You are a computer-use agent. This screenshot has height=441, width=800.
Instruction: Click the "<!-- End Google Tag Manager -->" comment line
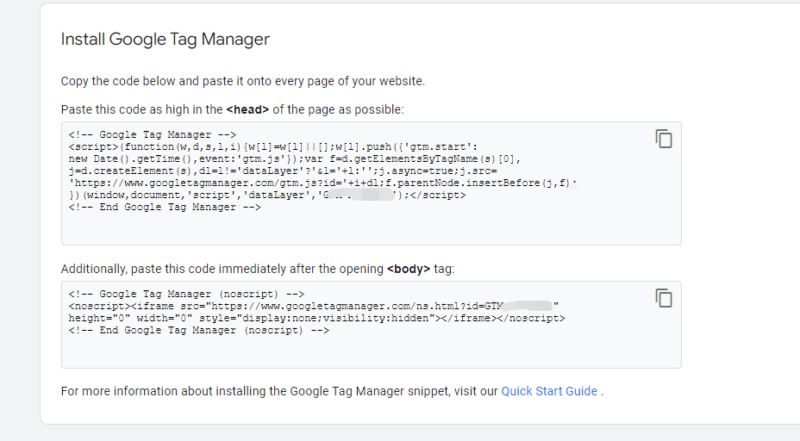[165, 207]
